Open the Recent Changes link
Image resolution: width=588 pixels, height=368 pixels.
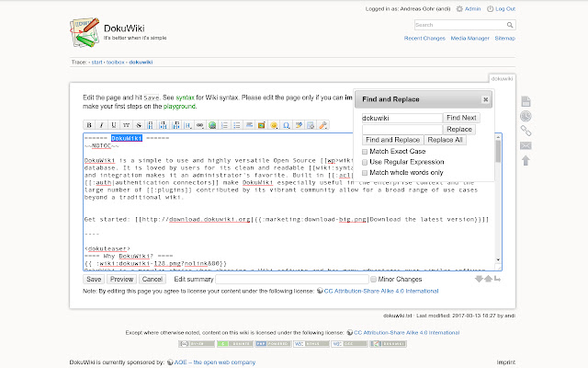click(x=424, y=39)
